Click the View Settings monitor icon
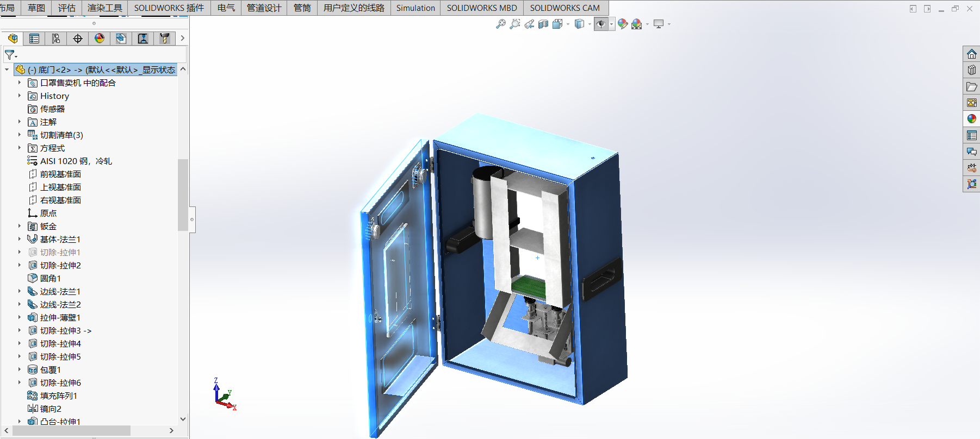Image resolution: width=980 pixels, height=439 pixels. coord(659,24)
